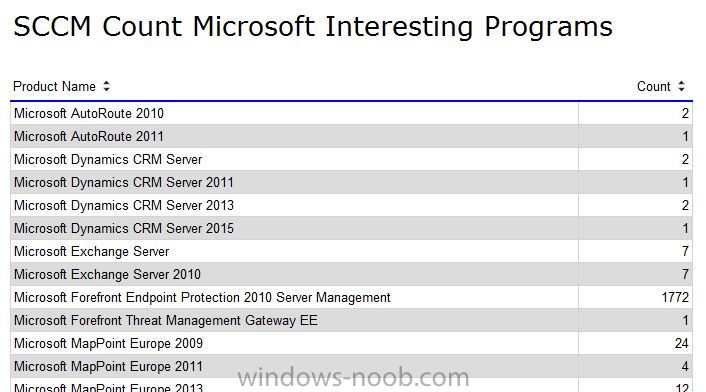Select Microsoft Dynamics CRM Server 2011
The width and height of the screenshot is (706, 392).
[x=351, y=182]
